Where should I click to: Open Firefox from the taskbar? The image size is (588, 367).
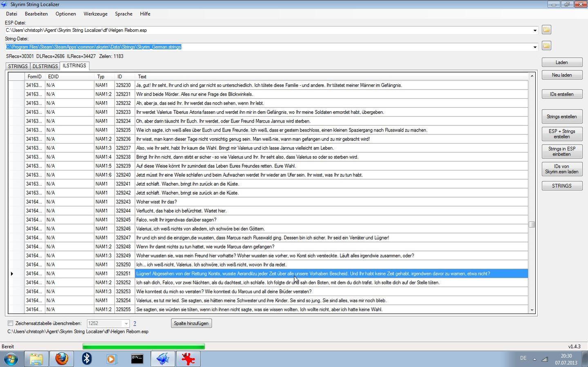click(62, 359)
